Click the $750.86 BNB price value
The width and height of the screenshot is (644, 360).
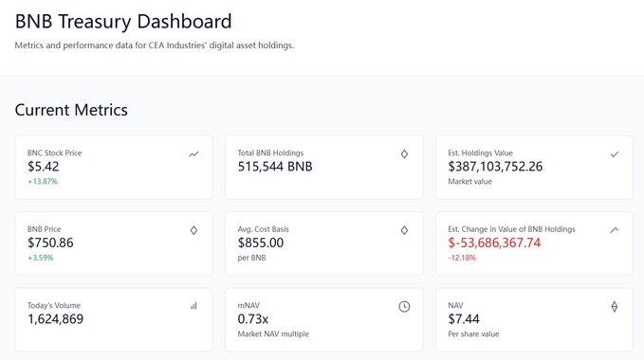(50, 243)
